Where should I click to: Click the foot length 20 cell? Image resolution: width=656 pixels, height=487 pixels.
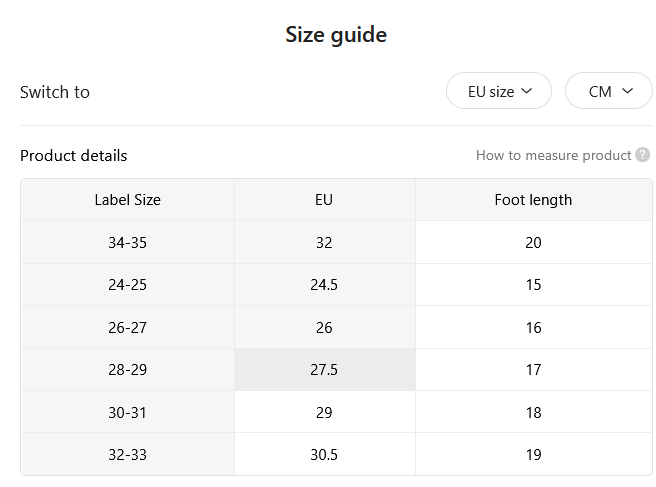point(533,242)
